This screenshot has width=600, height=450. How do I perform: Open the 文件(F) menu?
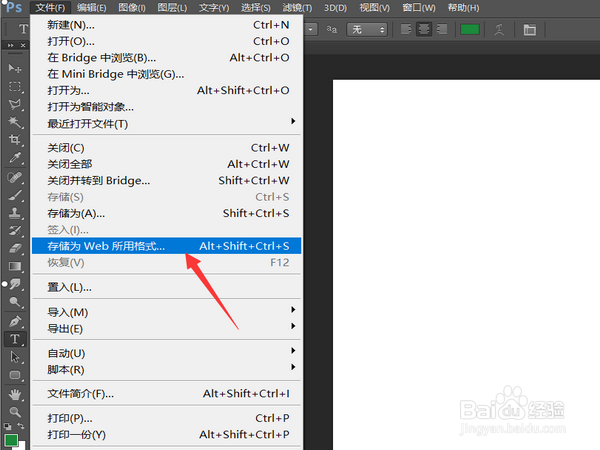(50, 8)
